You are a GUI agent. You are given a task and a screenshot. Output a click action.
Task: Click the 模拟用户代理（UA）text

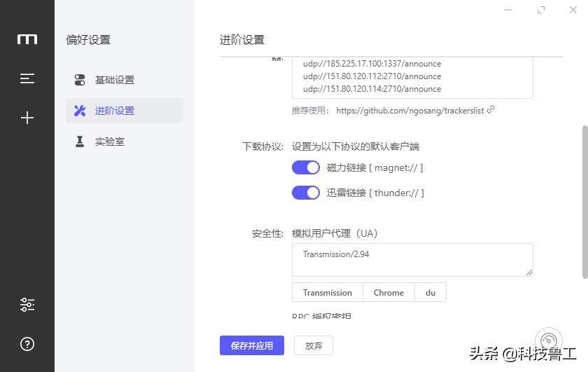(335, 233)
